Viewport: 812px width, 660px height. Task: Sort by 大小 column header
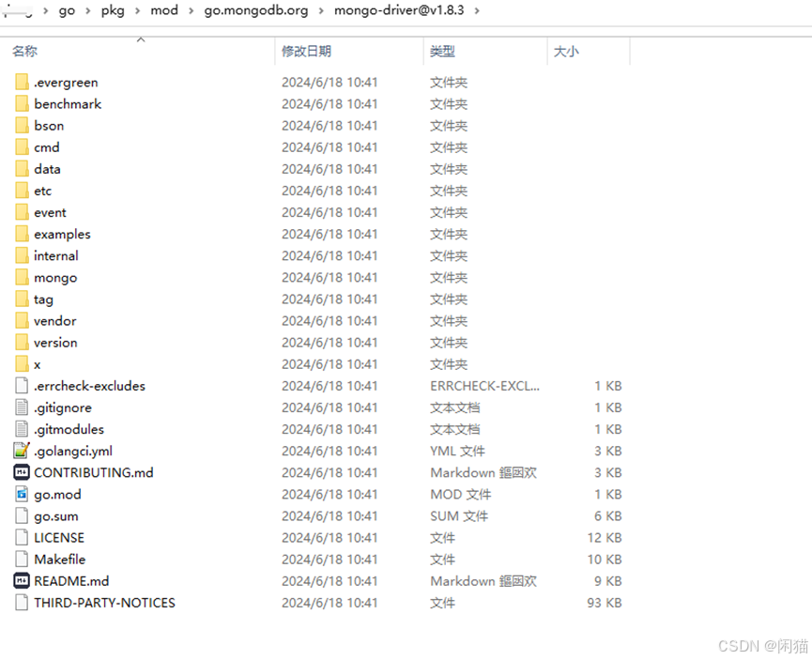566,52
